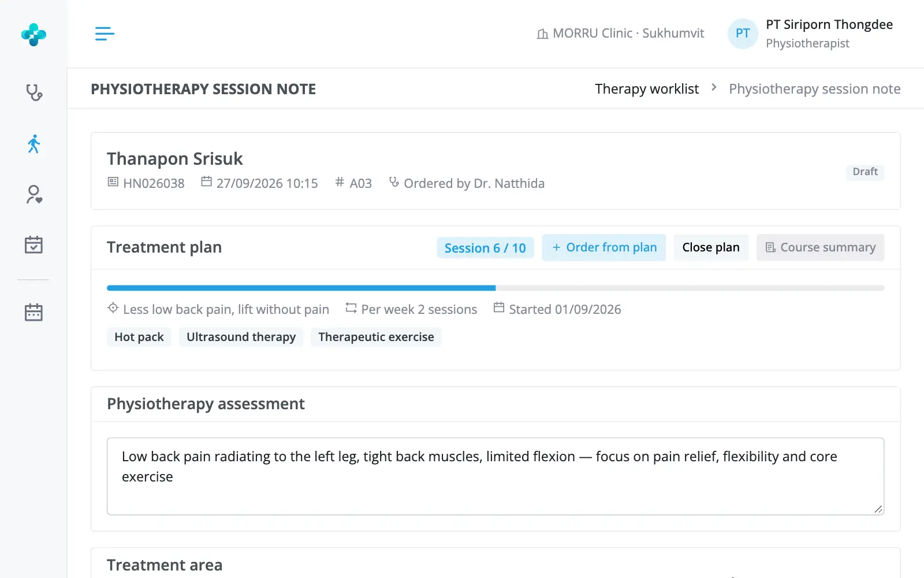This screenshot has height=578, width=924.
Task: Go to Therapy worklist breadcrumb
Action: [x=647, y=89]
